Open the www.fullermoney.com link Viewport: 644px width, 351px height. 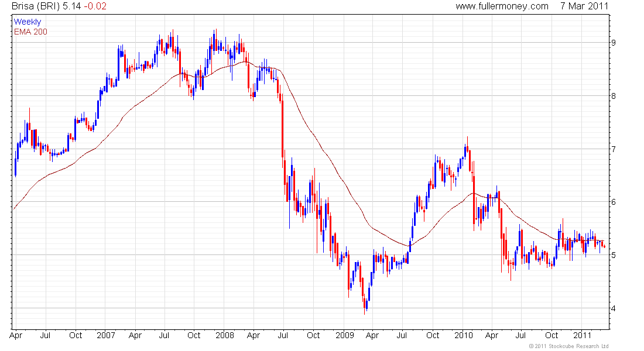502,6
